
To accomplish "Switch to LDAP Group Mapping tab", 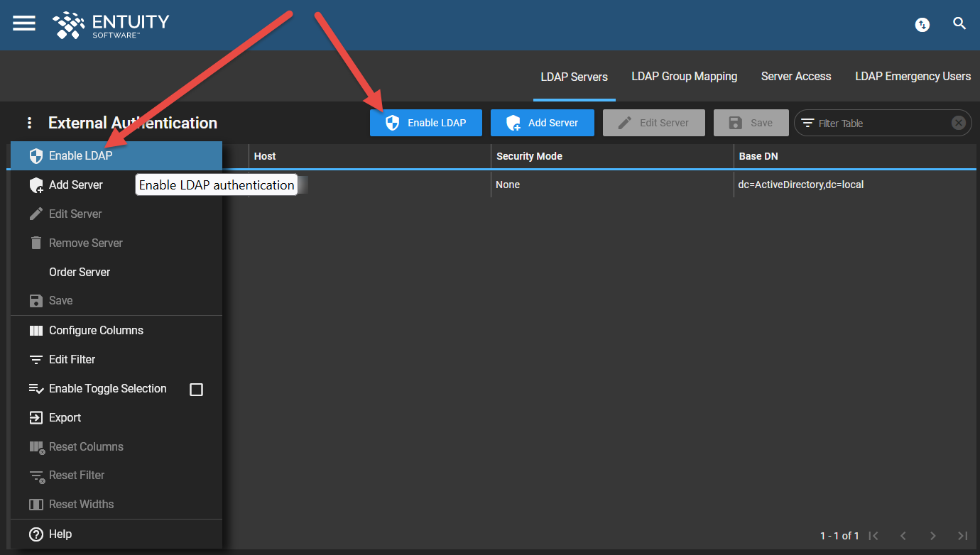I will point(684,77).
